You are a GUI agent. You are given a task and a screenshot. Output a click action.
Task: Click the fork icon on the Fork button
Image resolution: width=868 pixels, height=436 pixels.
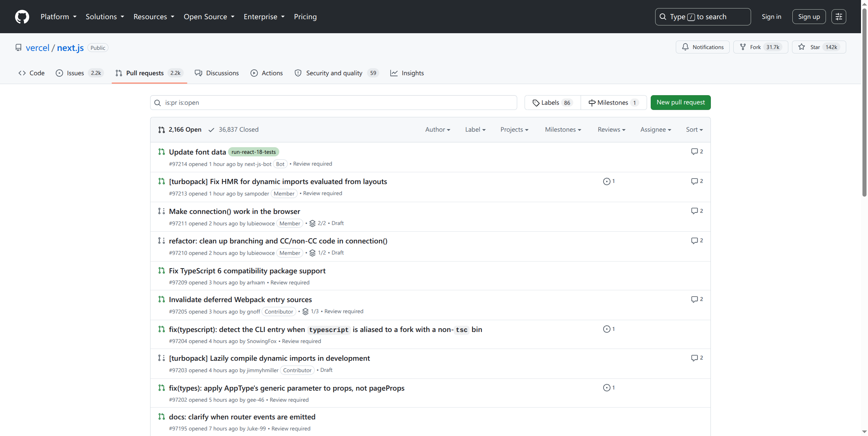coord(743,47)
